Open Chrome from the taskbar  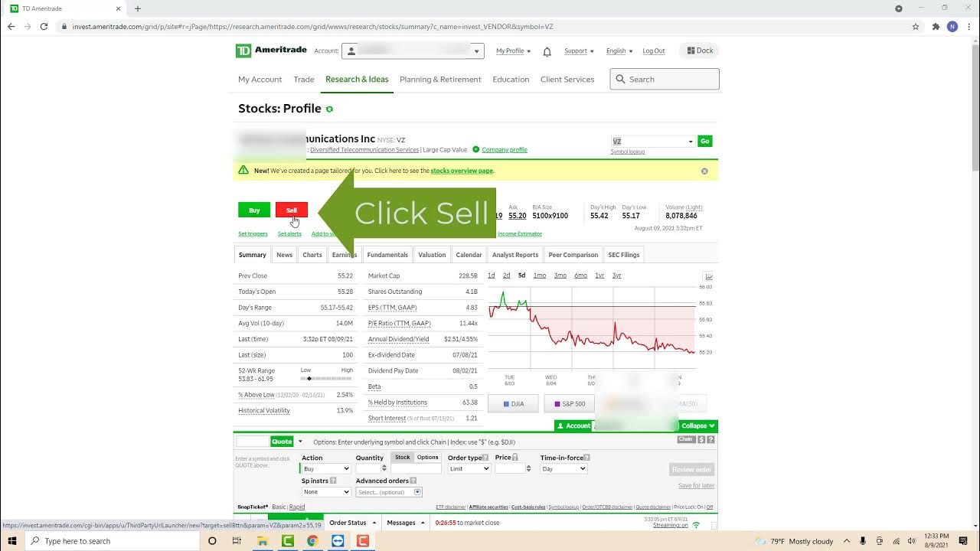312,541
